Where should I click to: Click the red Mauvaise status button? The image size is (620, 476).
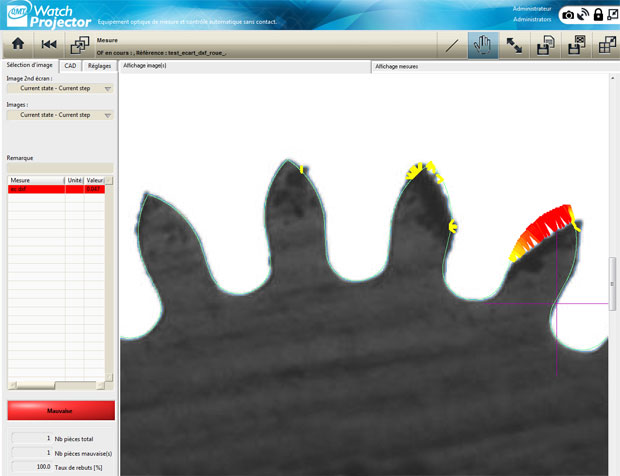[x=61, y=410]
